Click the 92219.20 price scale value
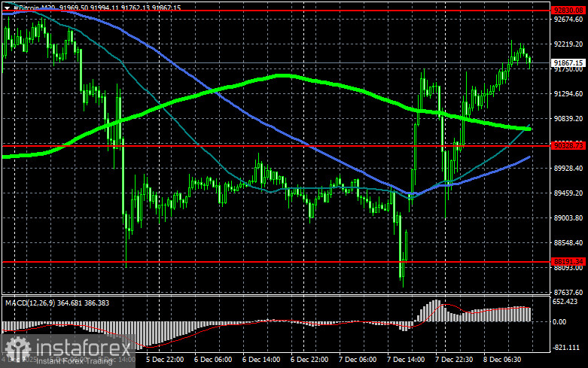This screenshot has height=368, width=588. pyautogui.click(x=568, y=44)
